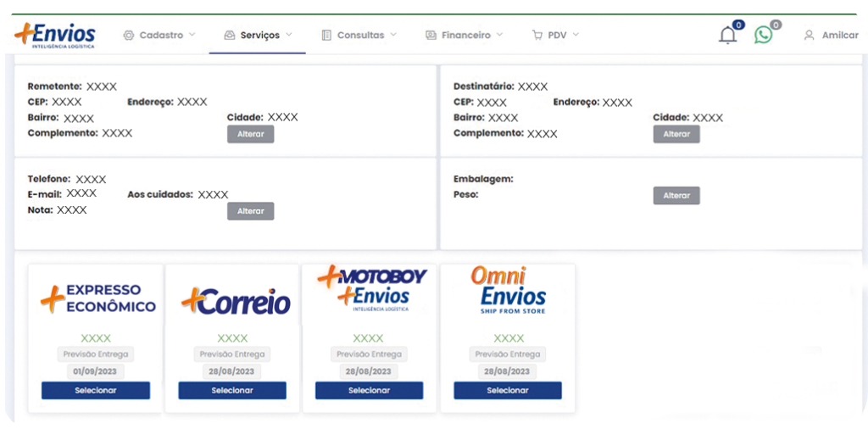Click Previsão Entrega on Expresso Econômico card
868x435 pixels.
point(96,354)
